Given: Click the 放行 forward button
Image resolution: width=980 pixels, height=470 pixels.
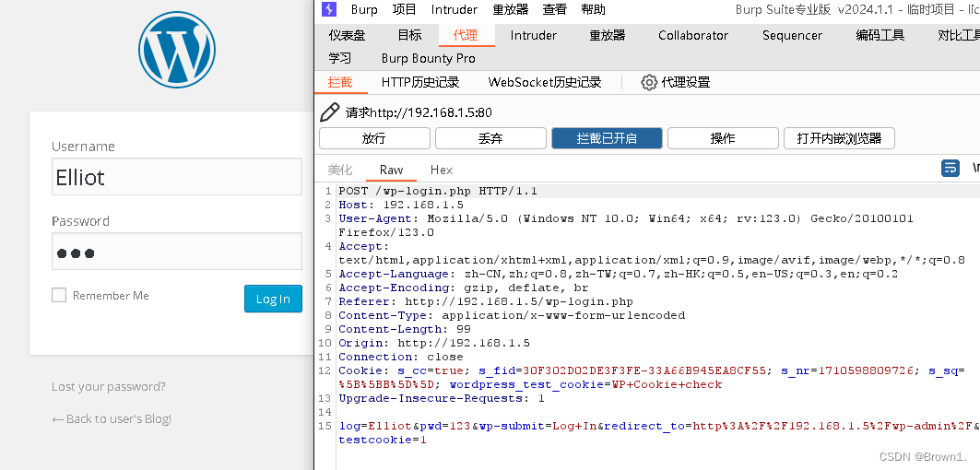Looking at the screenshot, I should coord(374,138).
